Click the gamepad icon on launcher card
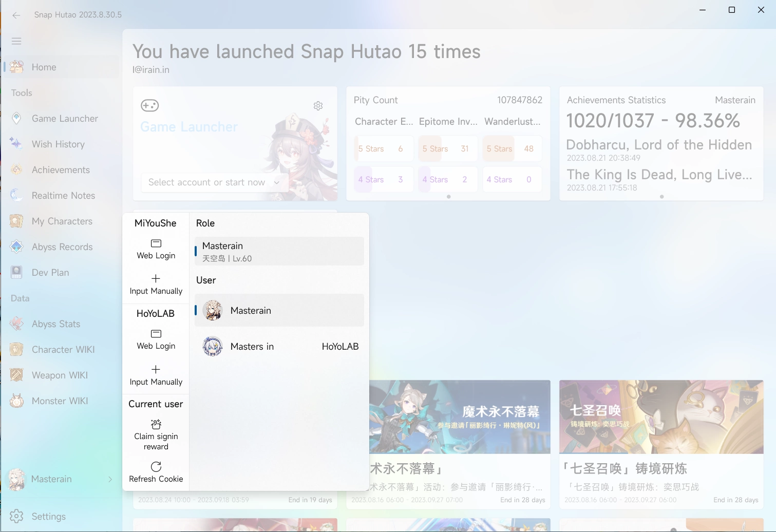Screen dimensions: 776x532 150,105
